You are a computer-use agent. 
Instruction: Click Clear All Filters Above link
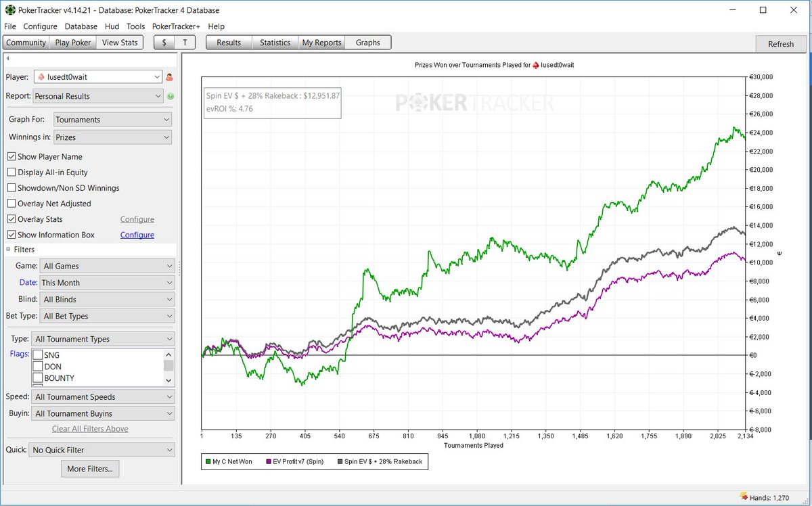(x=90, y=429)
